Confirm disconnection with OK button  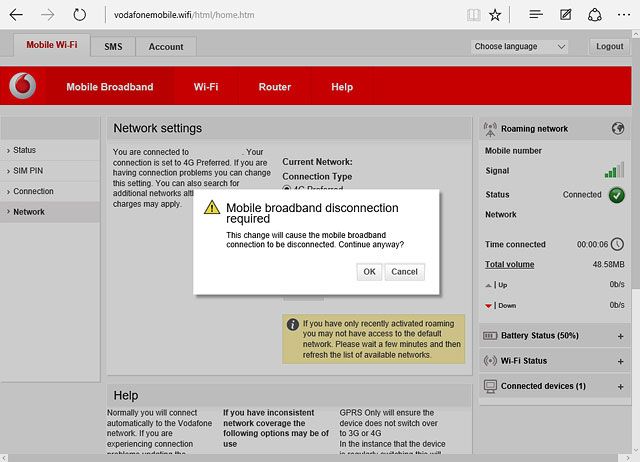click(x=369, y=272)
